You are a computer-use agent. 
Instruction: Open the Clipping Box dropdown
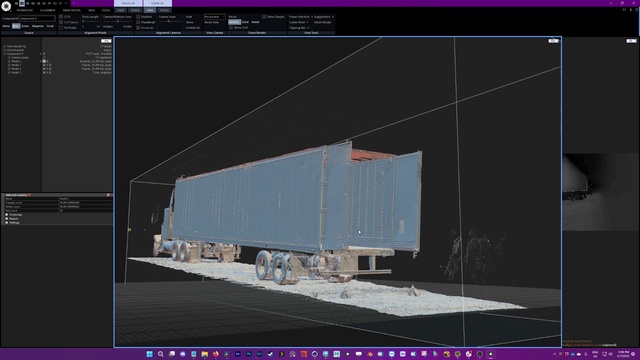point(299,28)
